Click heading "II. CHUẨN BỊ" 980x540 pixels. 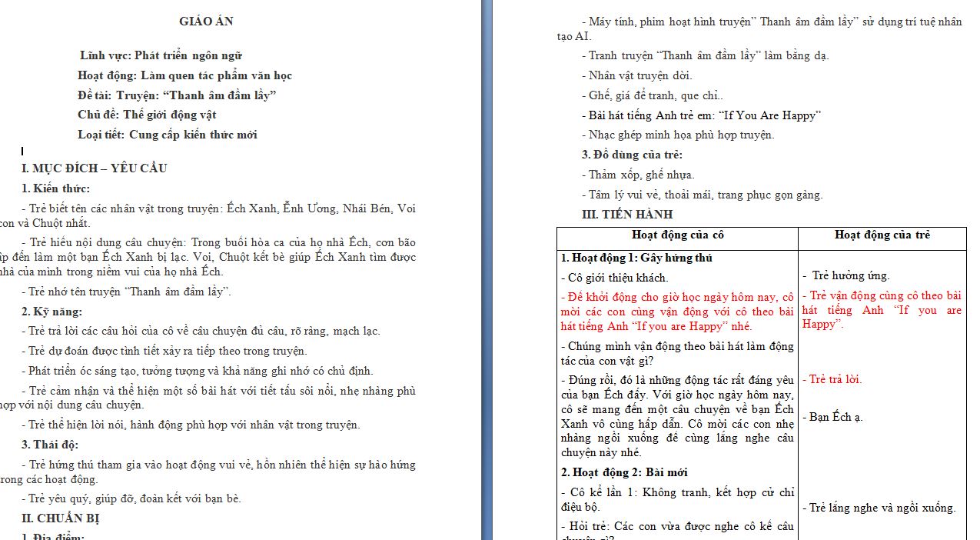click(x=61, y=518)
